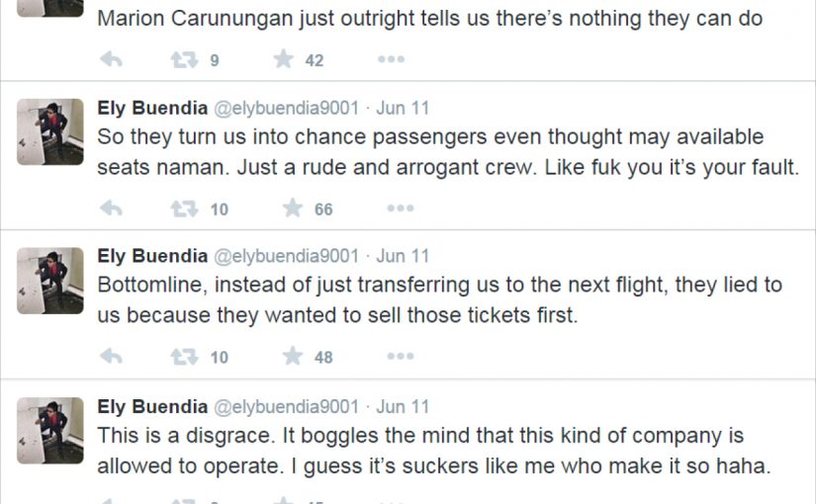The height and width of the screenshot is (504, 816).
Task: Favorite the Marion Carunungan tweet
Action: (x=284, y=60)
